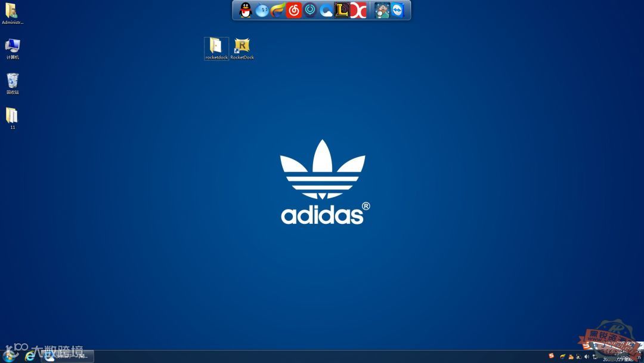The height and width of the screenshot is (363, 644).
Task: Open the Windows Start menu
Action: pos(9,356)
